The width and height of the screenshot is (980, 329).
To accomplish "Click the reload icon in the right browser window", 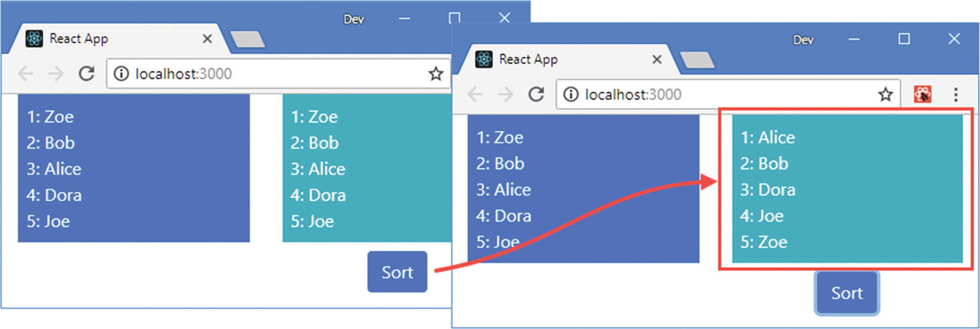I will click(536, 94).
